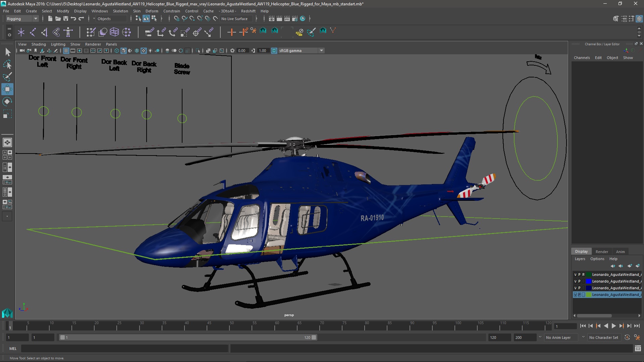
Task: Step to next key
Action: pyautogui.click(x=622, y=326)
